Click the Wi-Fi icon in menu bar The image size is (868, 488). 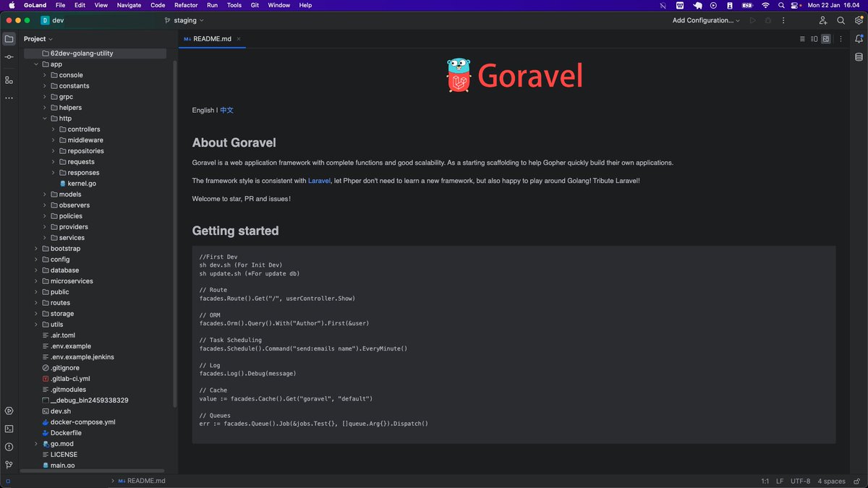click(765, 5)
